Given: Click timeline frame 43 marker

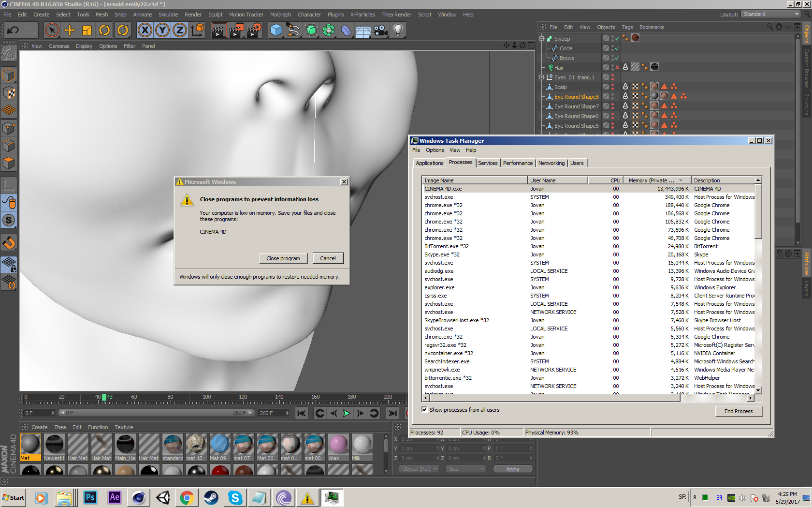Looking at the screenshot, I should pos(104,397).
